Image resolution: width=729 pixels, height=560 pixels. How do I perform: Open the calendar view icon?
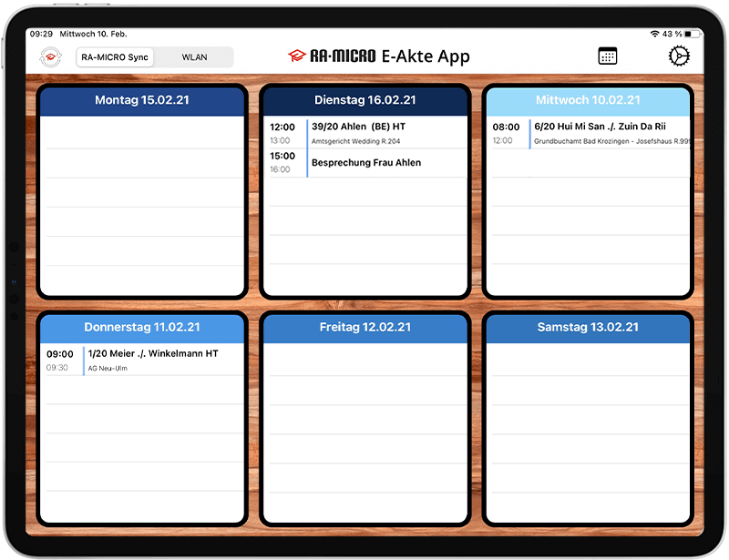tap(608, 56)
